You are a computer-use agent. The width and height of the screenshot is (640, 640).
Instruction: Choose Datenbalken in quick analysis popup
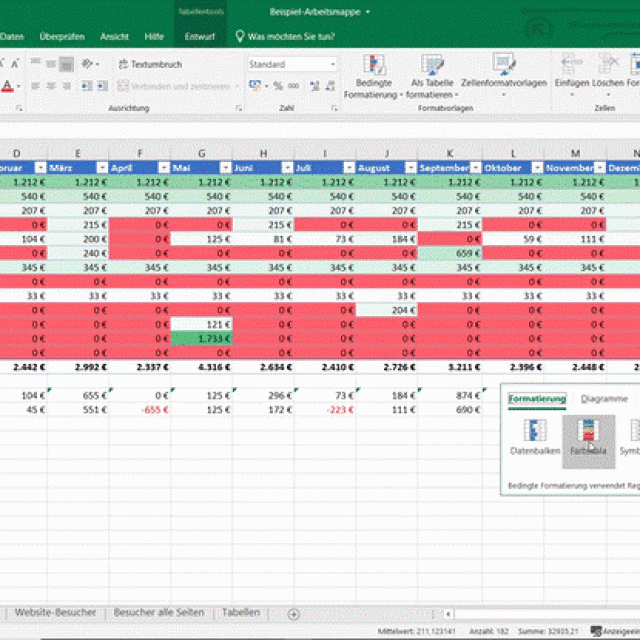535,437
